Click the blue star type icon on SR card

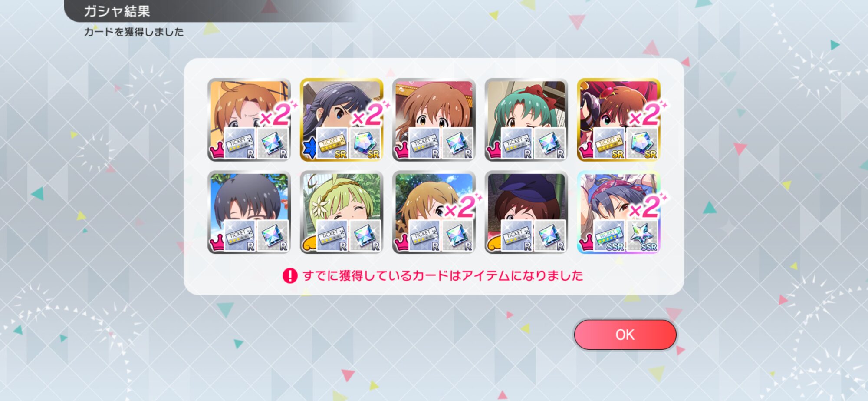(310, 149)
